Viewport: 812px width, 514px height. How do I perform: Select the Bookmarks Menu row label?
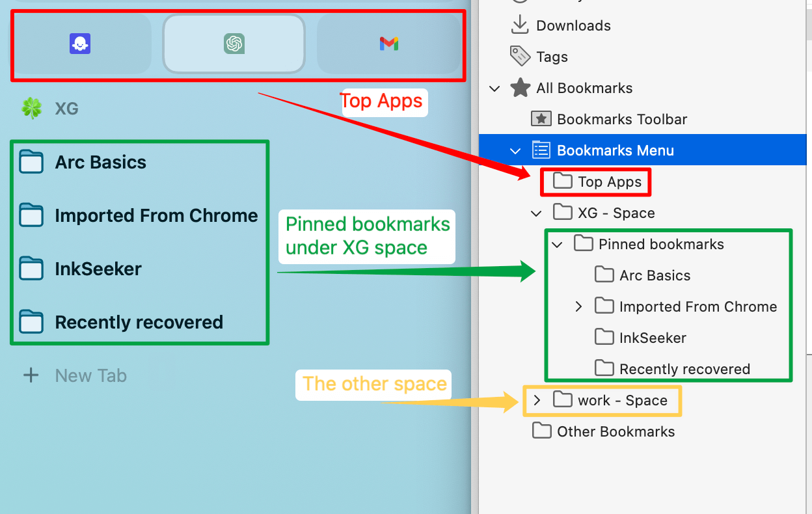pyautogui.click(x=616, y=150)
